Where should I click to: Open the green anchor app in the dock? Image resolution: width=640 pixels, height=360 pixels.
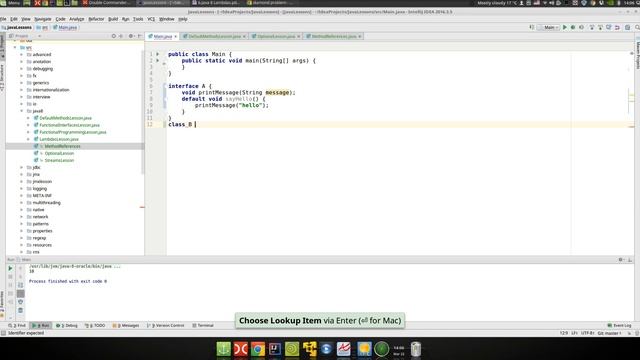pyautogui.click(x=223, y=349)
